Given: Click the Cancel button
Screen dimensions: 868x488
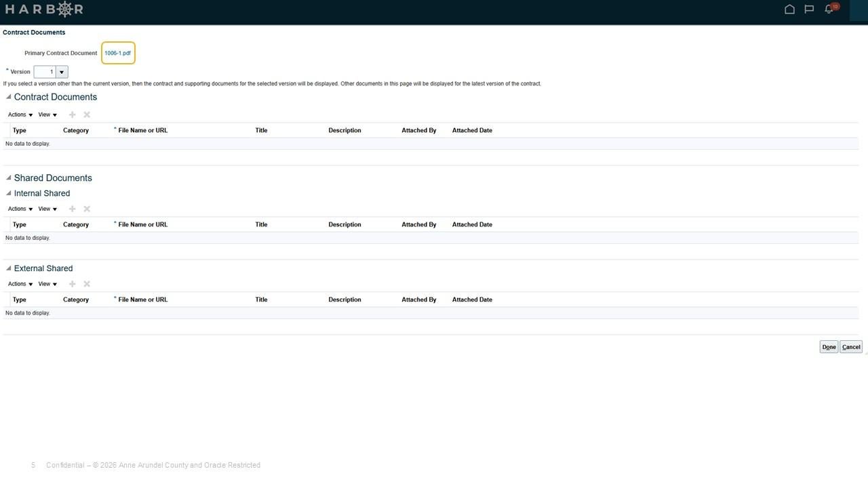Looking at the screenshot, I should [x=851, y=347].
